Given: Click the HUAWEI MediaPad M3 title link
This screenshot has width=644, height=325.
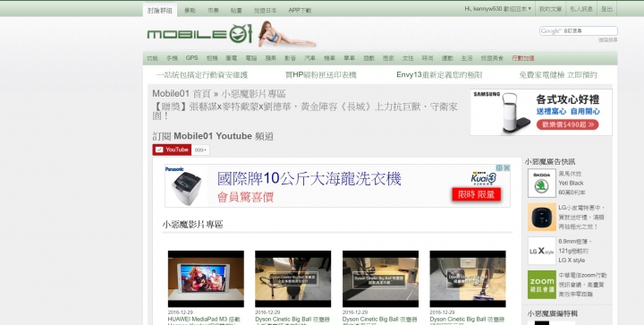Looking at the screenshot, I should (x=204, y=321).
